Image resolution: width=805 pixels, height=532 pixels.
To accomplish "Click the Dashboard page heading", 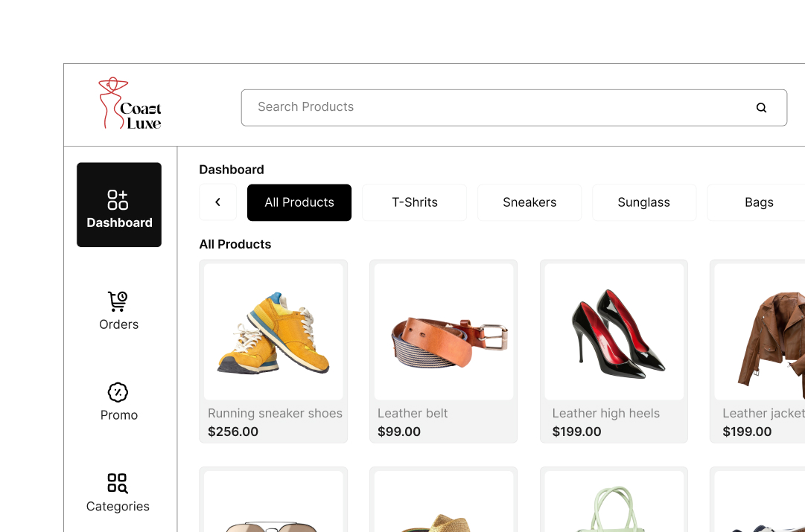I will (x=232, y=170).
